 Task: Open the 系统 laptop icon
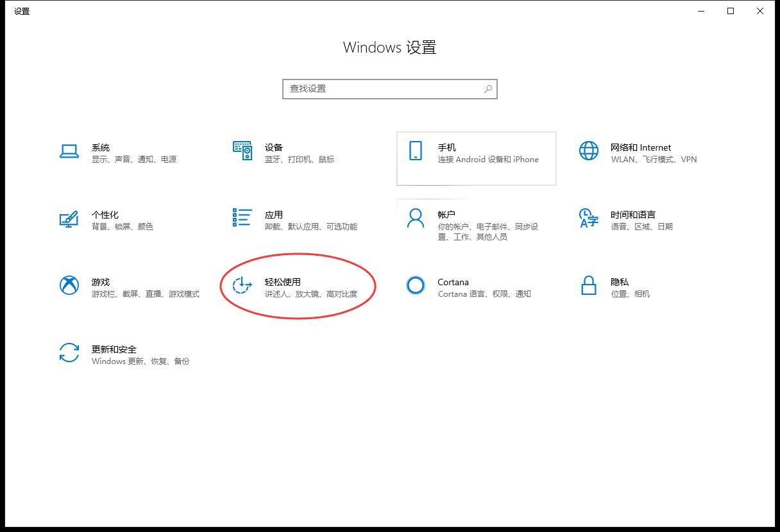[x=69, y=151]
